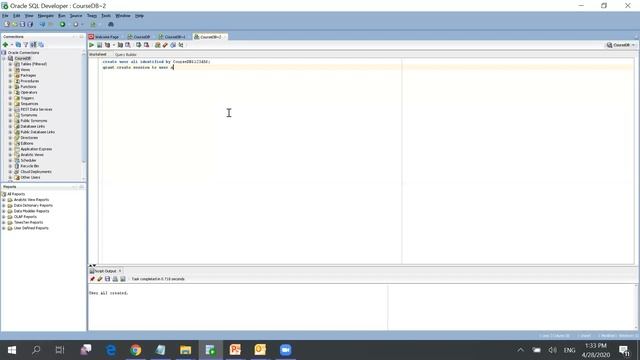640x360 pixels.
Task: Select the All Reports root node
Action: 16,194
